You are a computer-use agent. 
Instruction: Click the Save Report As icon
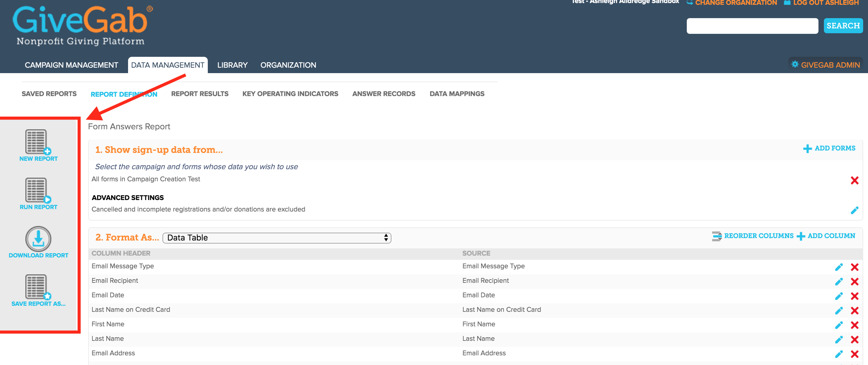tap(38, 287)
